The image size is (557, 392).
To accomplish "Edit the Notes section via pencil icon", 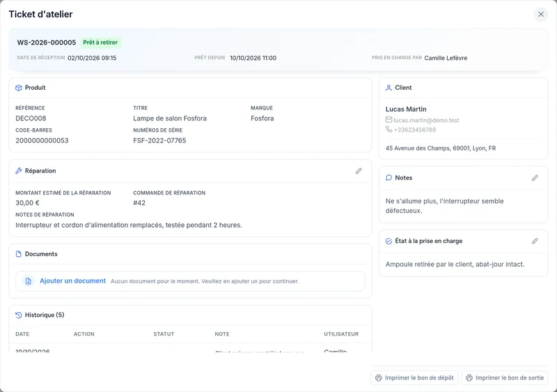I will point(535,178).
